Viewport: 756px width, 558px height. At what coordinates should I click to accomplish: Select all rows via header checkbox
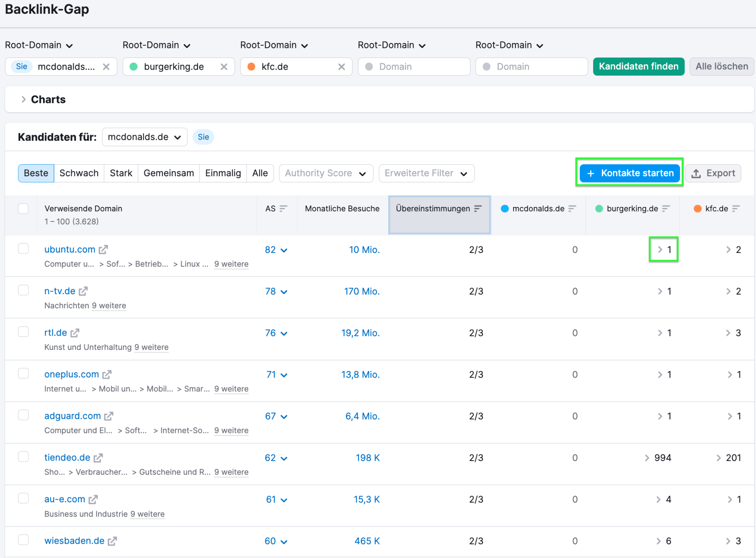[x=23, y=208]
